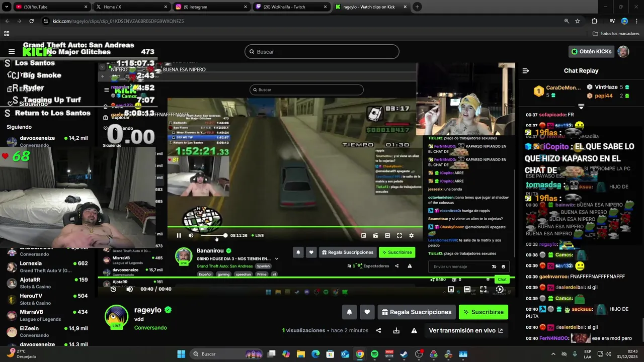Focus the Kick Buscar search field

coord(322,52)
